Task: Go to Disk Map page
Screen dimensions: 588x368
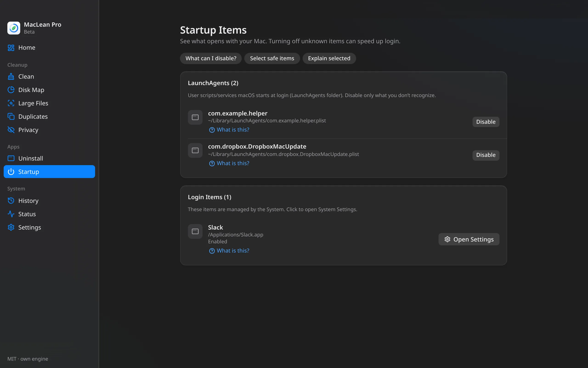Action: click(x=31, y=90)
